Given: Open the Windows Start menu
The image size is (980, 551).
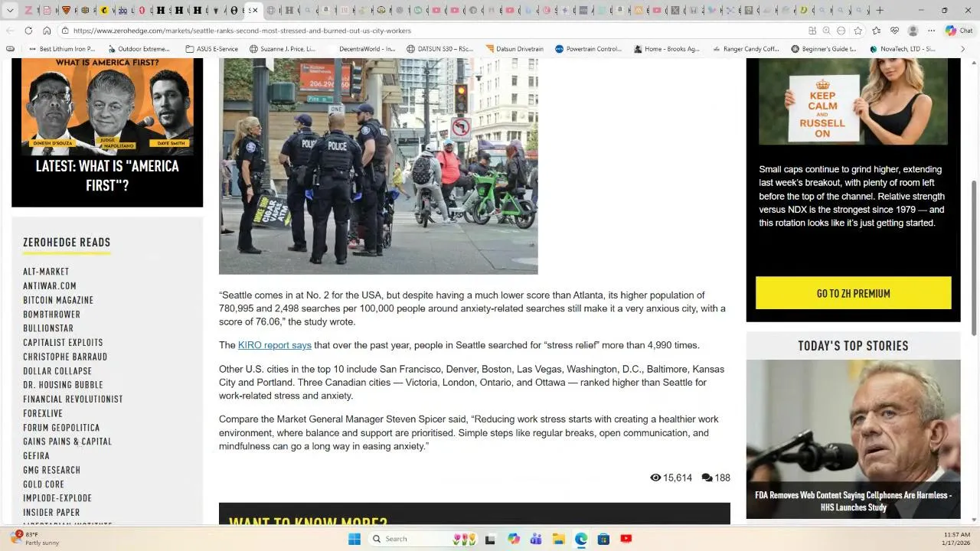Looking at the screenshot, I should [354, 539].
